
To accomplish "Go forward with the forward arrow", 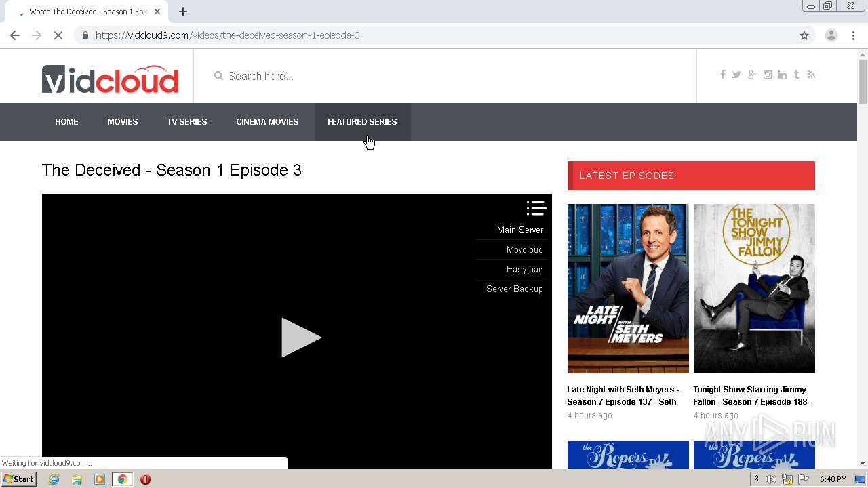I will (x=37, y=35).
